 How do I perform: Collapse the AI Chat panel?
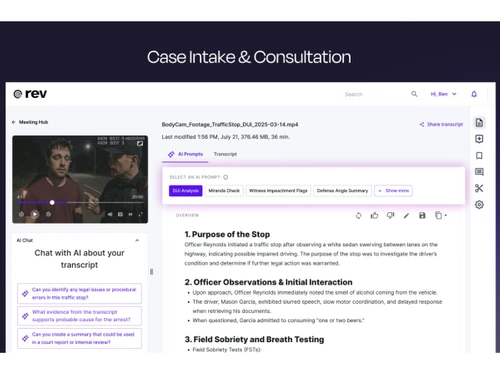pyautogui.click(x=137, y=240)
